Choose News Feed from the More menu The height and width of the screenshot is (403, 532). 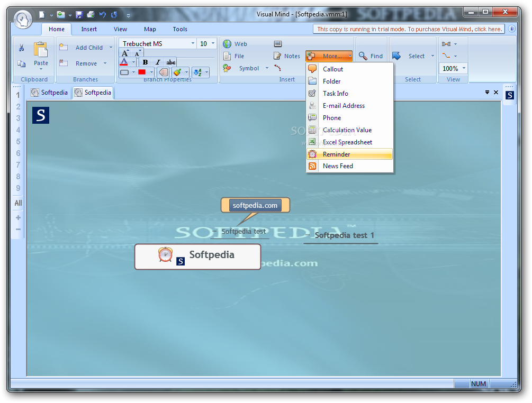[x=349, y=166]
